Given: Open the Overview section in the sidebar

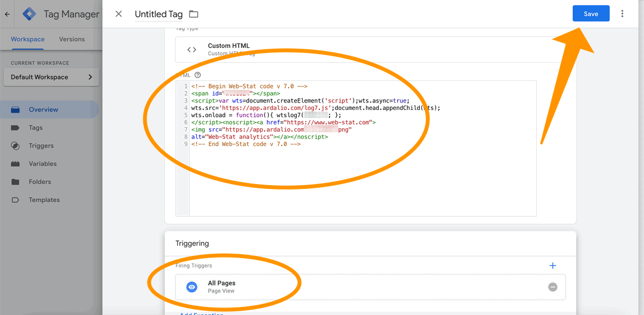Looking at the screenshot, I should [x=49, y=109].
